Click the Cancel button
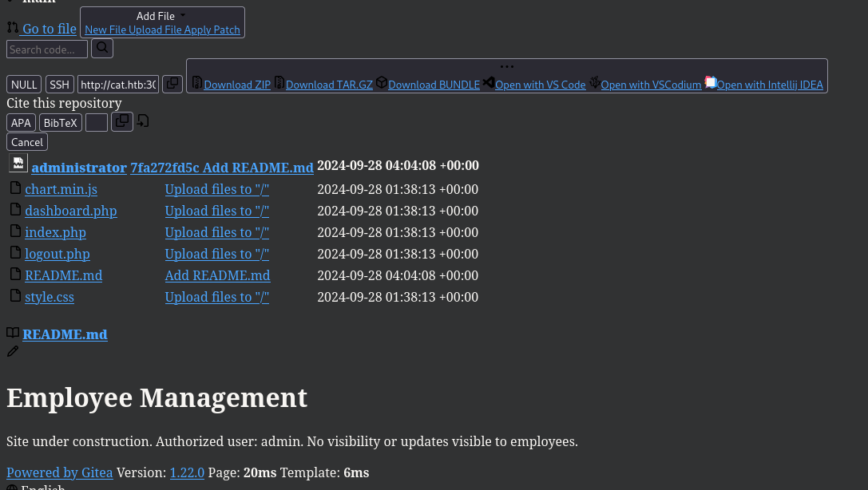This screenshot has height=490, width=868. [26, 141]
